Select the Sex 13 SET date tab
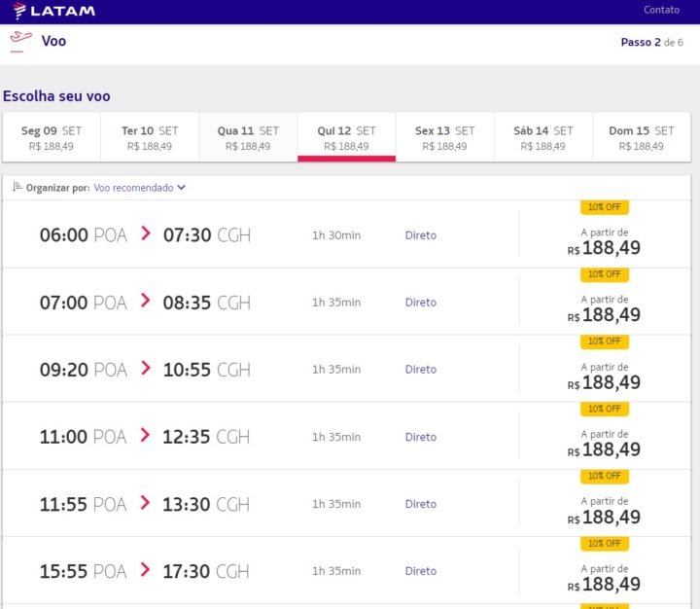The image size is (700, 609). click(444, 137)
